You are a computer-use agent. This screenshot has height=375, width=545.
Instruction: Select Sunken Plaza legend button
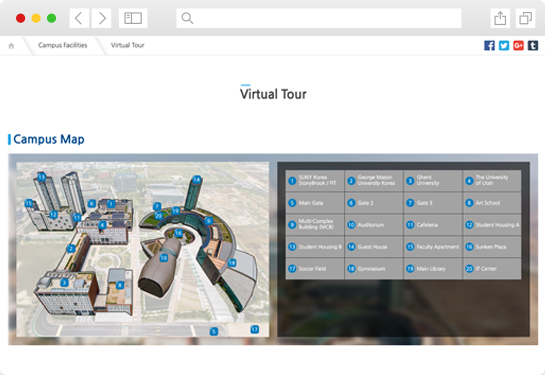pos(492,246)
